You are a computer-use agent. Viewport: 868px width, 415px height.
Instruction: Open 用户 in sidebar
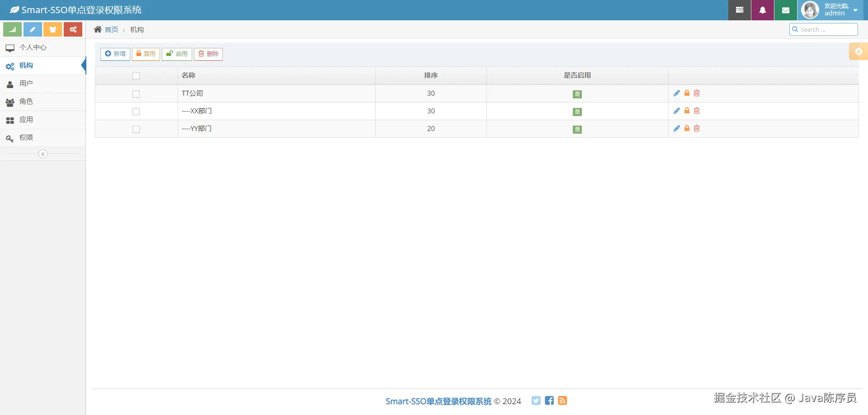[43, 84]
